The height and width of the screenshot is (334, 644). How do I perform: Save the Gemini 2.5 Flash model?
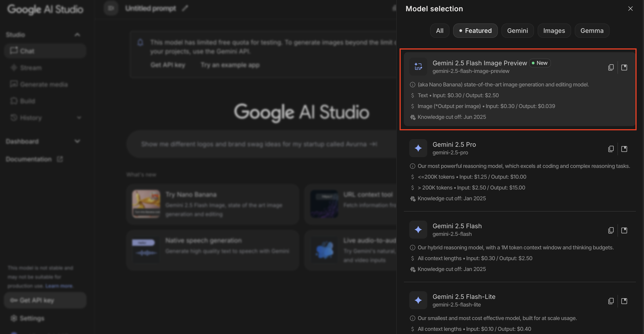624,230
